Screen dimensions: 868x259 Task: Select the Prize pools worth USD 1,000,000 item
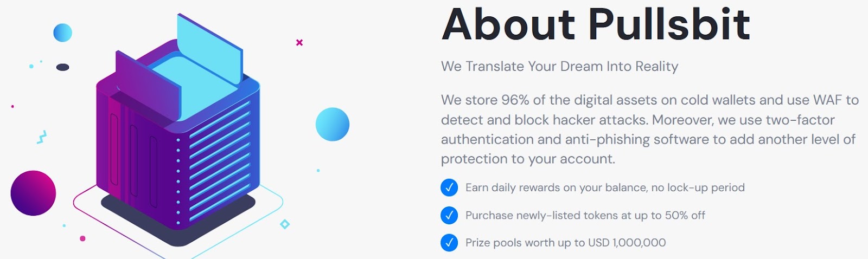[565, 243]
